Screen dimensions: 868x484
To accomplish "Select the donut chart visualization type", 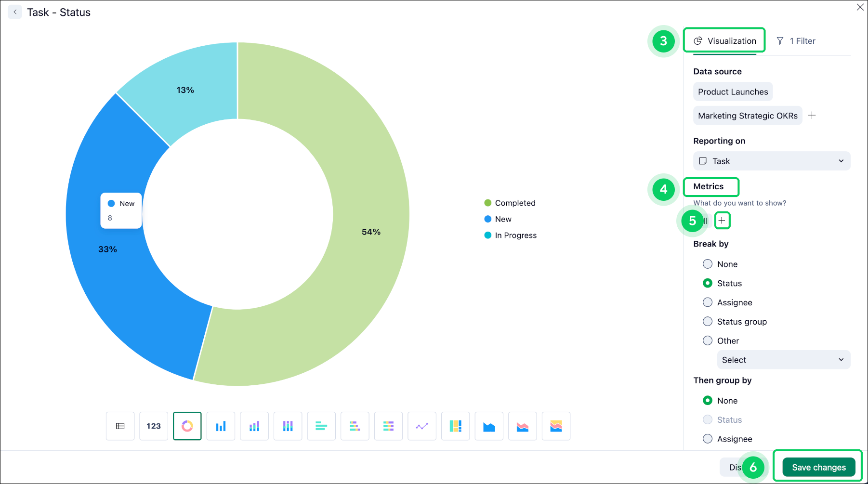I will pyautogui.click(x=187, y=426).
